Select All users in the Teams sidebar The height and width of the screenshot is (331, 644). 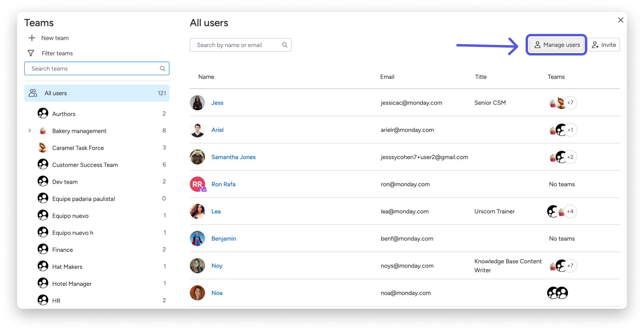[x=56, y=93]
